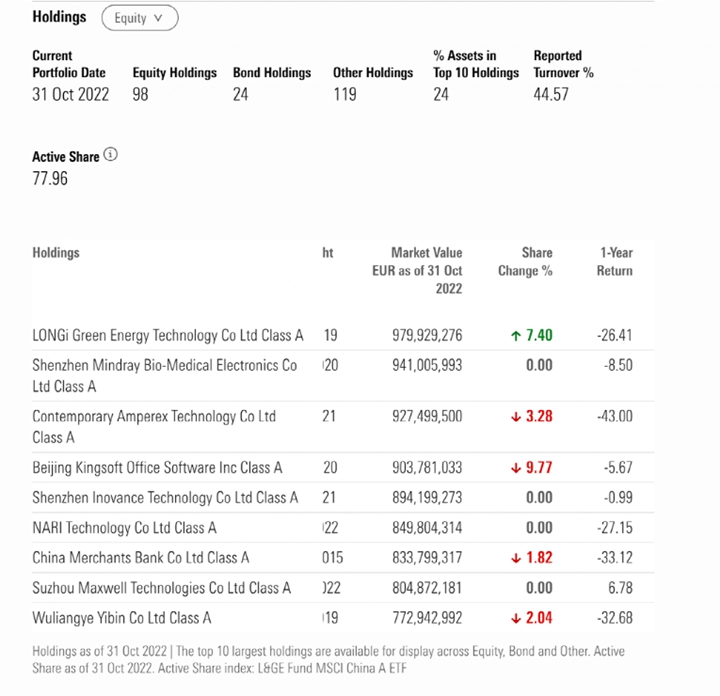
Task: Select the market value 849,804,314
Action: pos(427,528)
